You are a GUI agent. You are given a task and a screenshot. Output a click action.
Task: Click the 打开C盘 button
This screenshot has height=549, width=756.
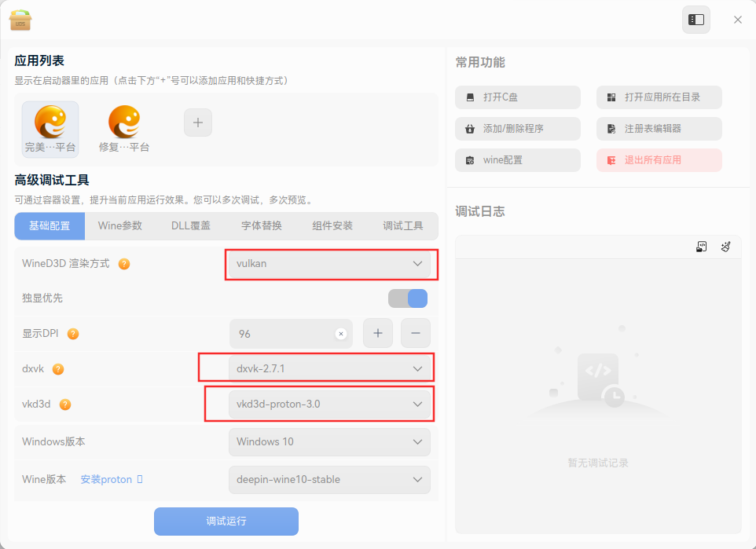coord(518,97)
